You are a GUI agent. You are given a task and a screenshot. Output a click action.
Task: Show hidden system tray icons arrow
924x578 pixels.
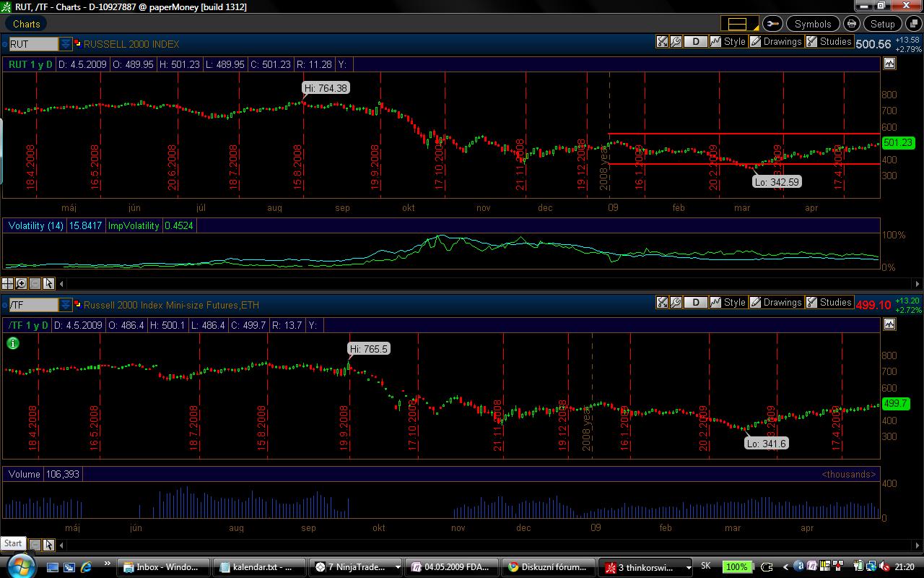(785, 567)
